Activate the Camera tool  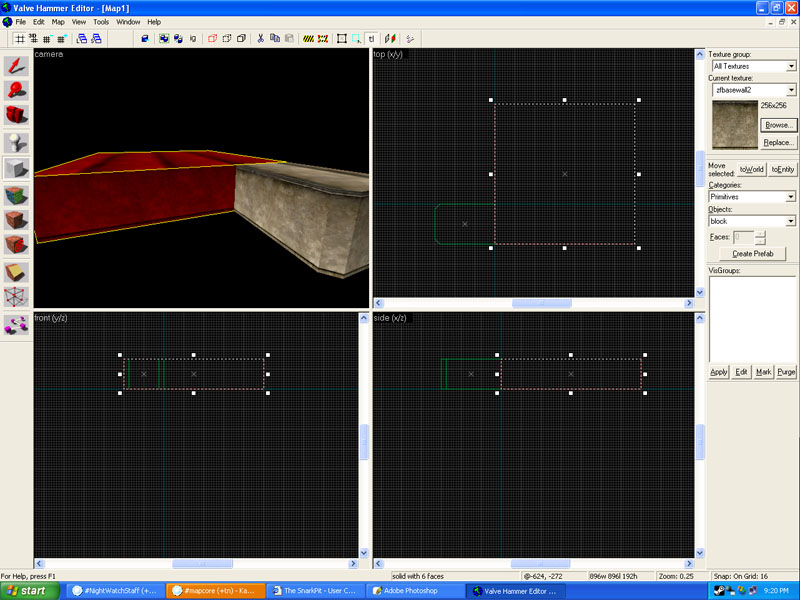click(16, 116)
